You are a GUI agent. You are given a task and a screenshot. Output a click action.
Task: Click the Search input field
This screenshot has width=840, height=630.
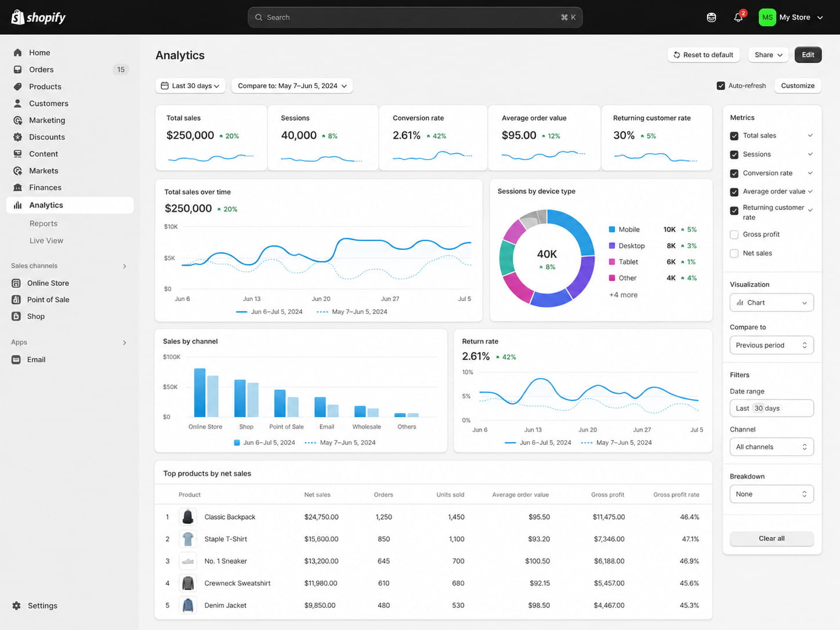pyautogui.click(x=415, y=17)
